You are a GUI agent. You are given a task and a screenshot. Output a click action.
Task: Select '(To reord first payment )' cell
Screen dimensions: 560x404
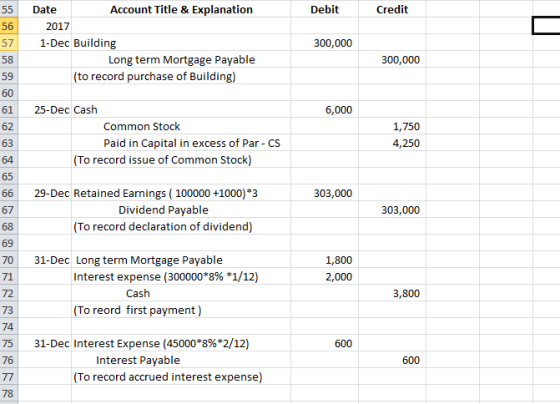coord(181,310)
